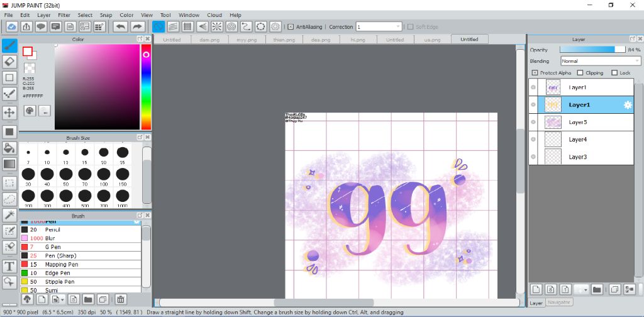This screenshot has width=644, height=317.
Task: Click the transparent color swatch
Action: coord(30,68)
